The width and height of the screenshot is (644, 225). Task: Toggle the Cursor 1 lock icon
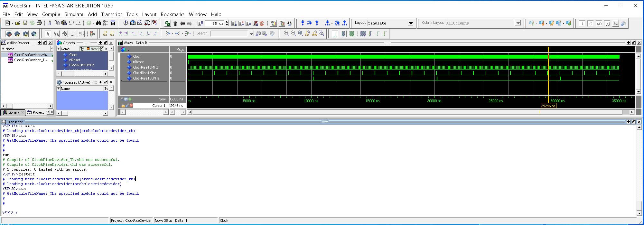(123, 105)
